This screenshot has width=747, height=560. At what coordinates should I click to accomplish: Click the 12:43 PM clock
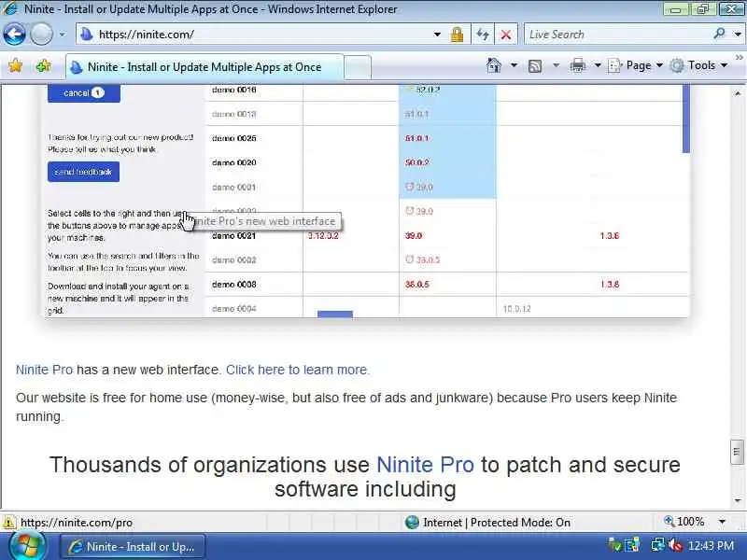click(711, 546)
